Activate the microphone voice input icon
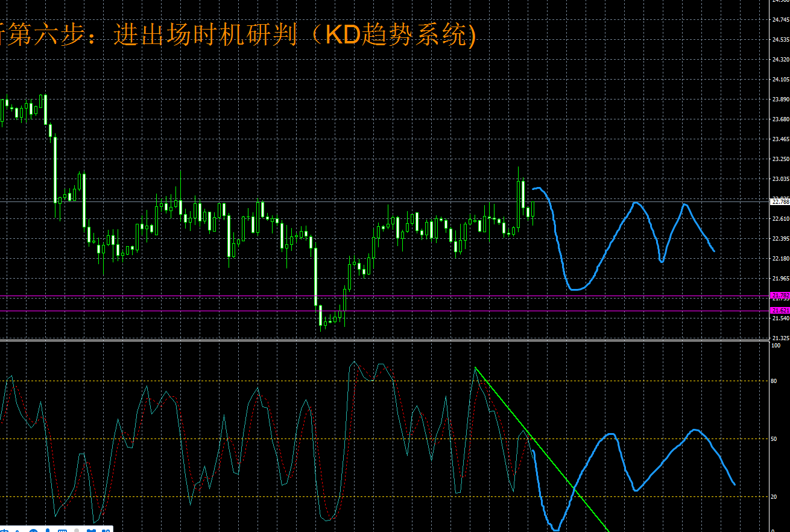 (x=48, y=530)
